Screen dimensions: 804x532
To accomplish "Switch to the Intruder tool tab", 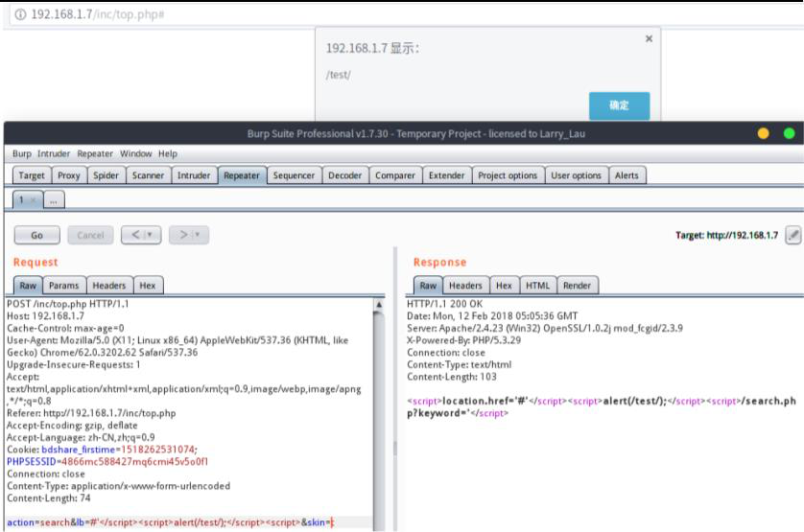I will coord(194,175).
